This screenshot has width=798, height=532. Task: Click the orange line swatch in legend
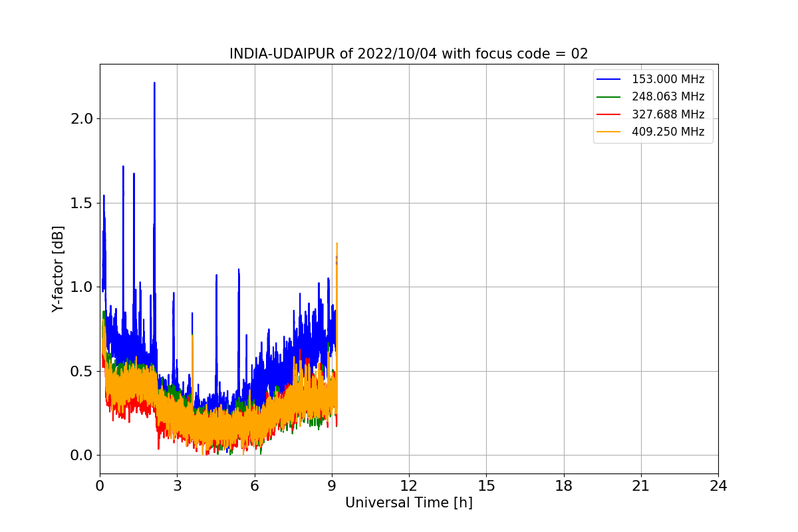(608, 132)
